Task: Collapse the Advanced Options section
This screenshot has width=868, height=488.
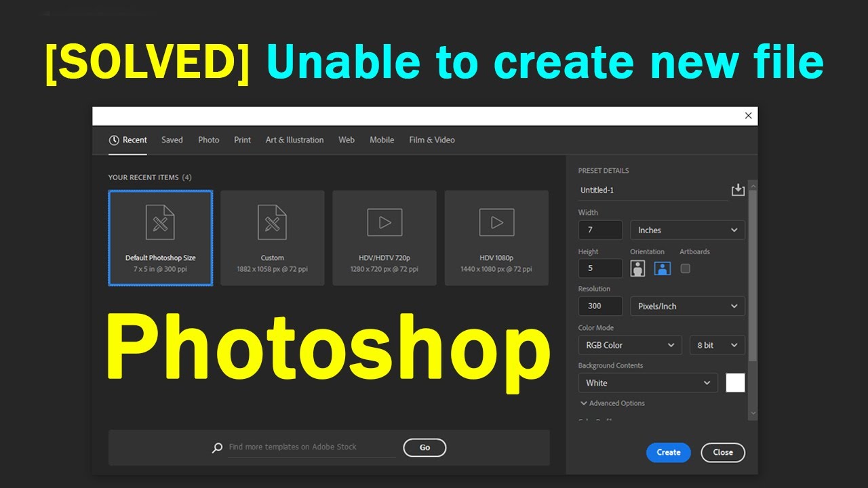Action: [x=611, y=403]
